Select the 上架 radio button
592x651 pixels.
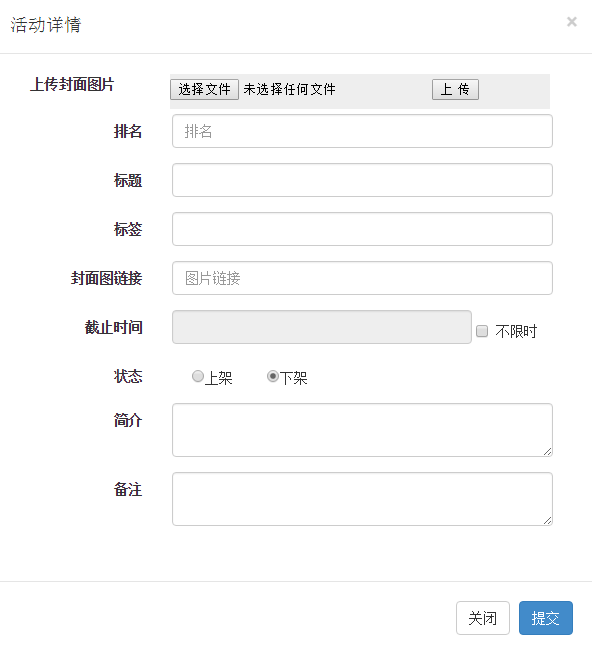point(198,376)
